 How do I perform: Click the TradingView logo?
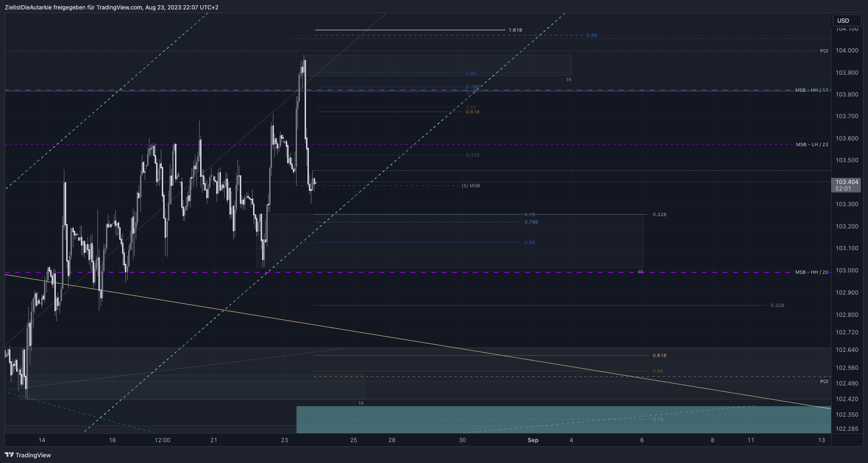pyautogui.click(x=28, y=455)
